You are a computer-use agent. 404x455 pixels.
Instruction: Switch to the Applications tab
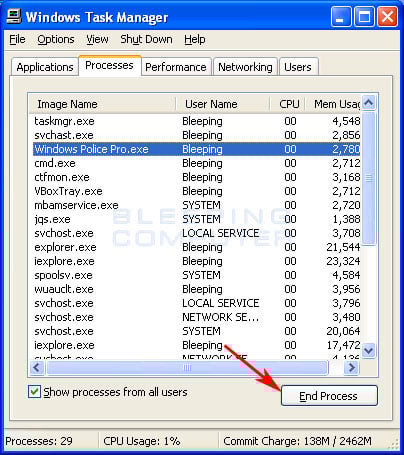click(x=45, y=67)
